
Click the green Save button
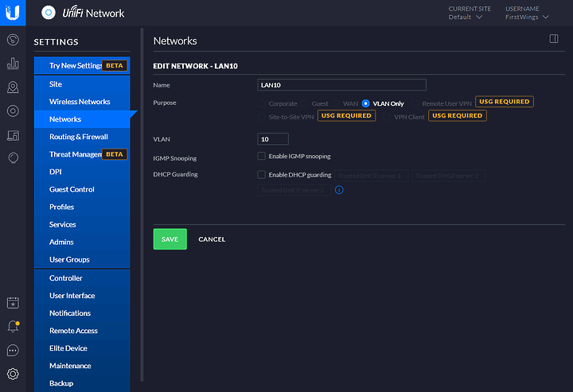click(x=170, y=239)
